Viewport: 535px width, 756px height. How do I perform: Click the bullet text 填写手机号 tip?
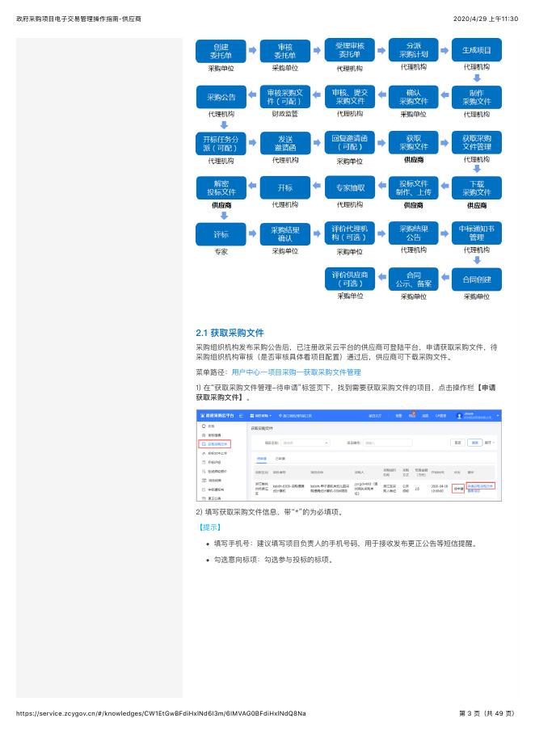click(345, 544)
